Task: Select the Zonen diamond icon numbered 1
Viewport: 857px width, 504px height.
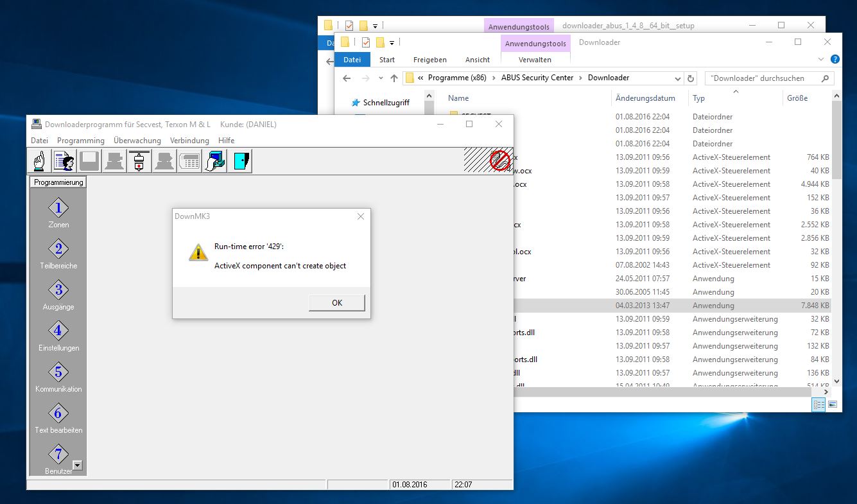Action: [58, 208]
